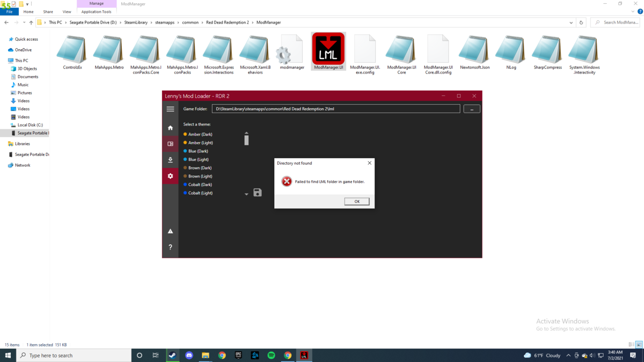Open the help question mark icon
Image resolution: width=644 pixels, height=362 pixels.
point(170,247)
